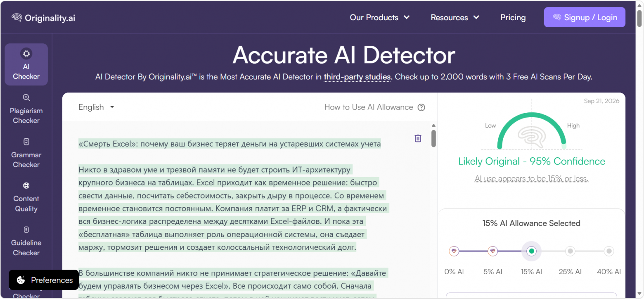Click the Originality.ai brain logo icon

pyautogui.click(x=17, y=18)
